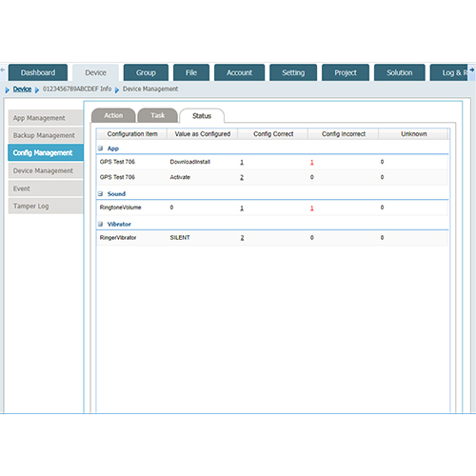Collapse the Vibrator group
Screen dimensions: 476x476
[100, 224]
